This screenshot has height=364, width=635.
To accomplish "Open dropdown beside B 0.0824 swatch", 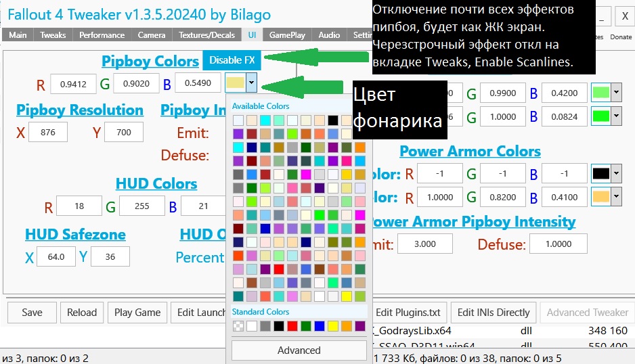I will click(616, 116).
